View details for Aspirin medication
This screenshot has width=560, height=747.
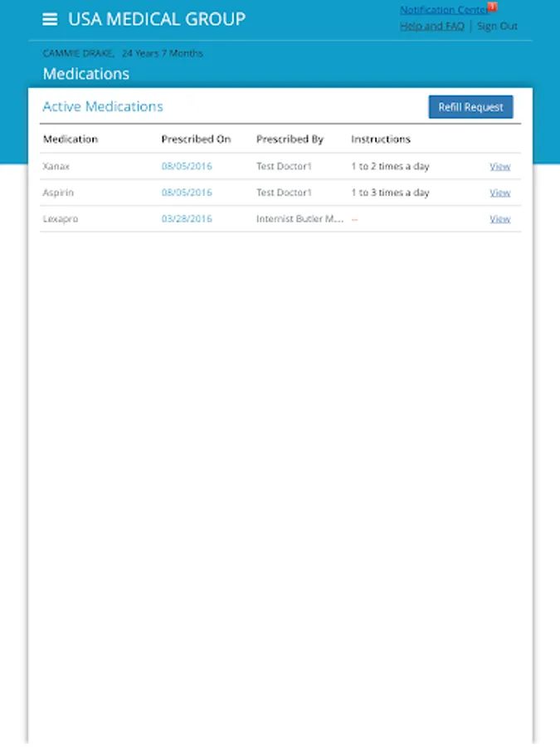(500, 193)
